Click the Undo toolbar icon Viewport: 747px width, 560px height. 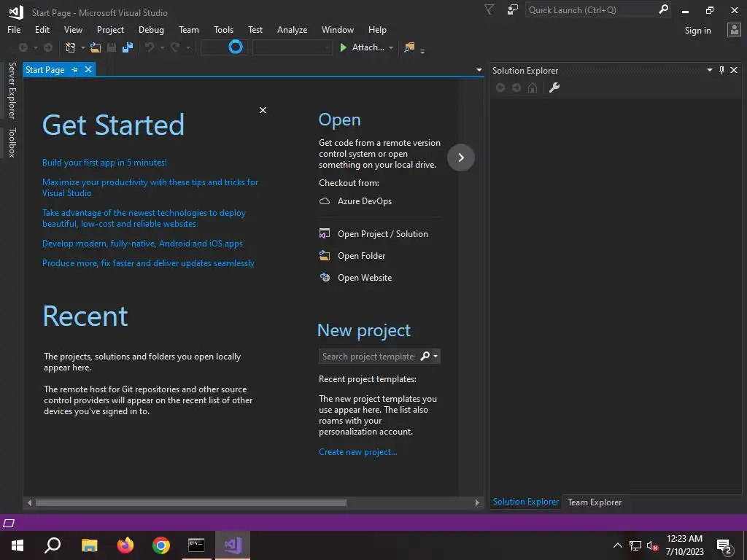click(x=150, y=47)
